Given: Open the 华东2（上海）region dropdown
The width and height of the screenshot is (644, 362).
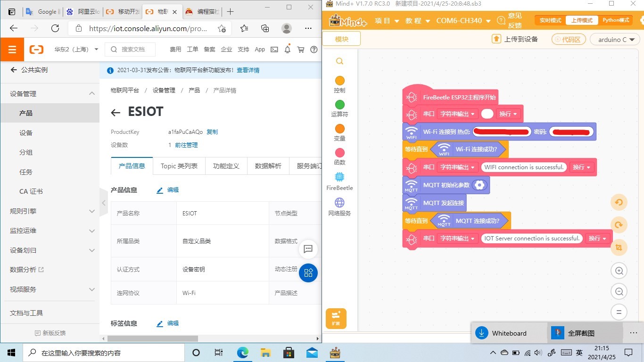Looking at the screenshot, I should point(76,49).
